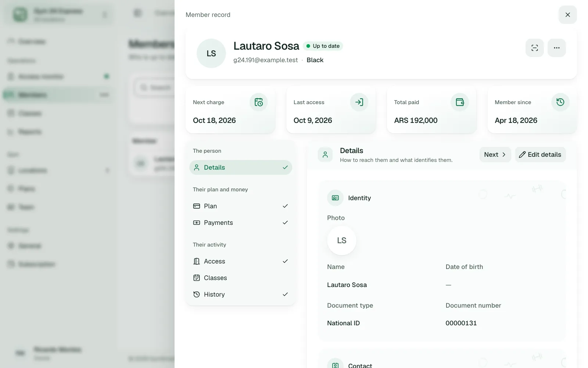Close the Member record panel
Screen dimensions: 588x368
click(x=567, y=15)
